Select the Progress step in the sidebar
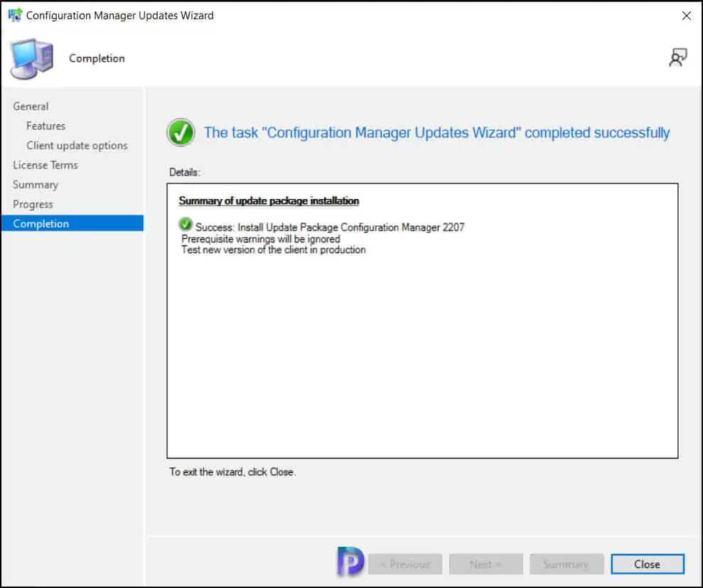 coord(33,205)
